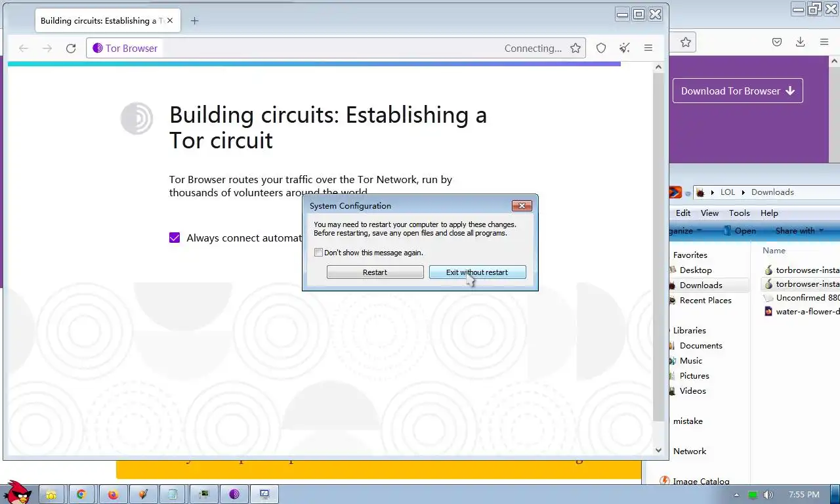
Task: Click the Libraries group in navigation pane
Action: pyautogui.click(x=689, y=330)
